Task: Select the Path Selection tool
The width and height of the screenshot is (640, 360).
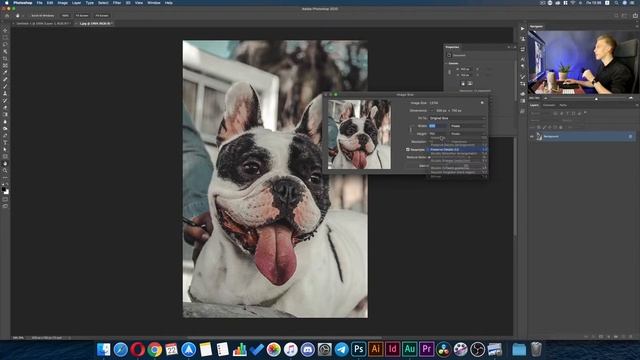Action: click(x=5, y=149)
